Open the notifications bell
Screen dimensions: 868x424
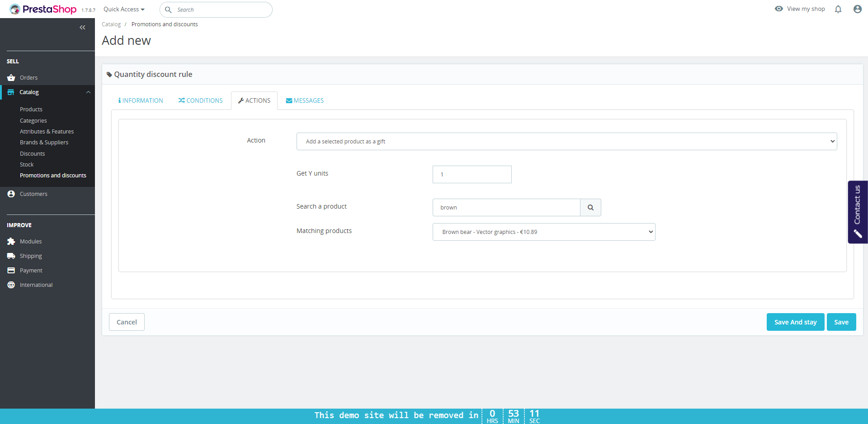click(838, 9)
